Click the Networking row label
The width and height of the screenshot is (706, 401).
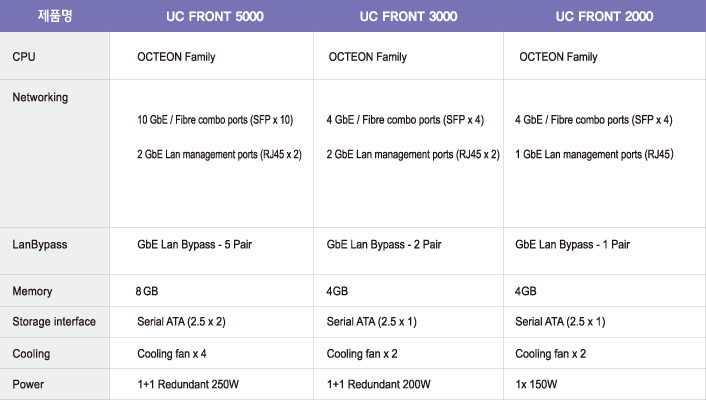40,97
